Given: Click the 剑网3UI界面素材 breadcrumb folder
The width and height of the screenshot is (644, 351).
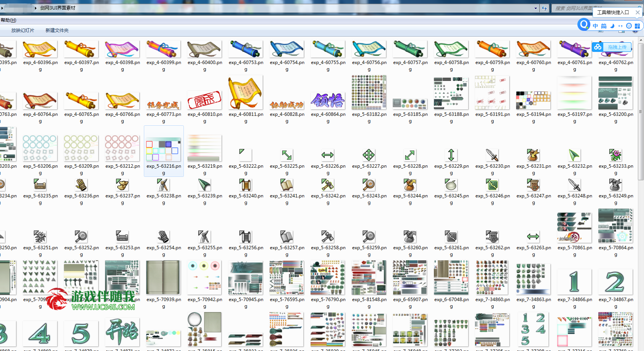Looking at the screenshot, I should coord(58,8).
